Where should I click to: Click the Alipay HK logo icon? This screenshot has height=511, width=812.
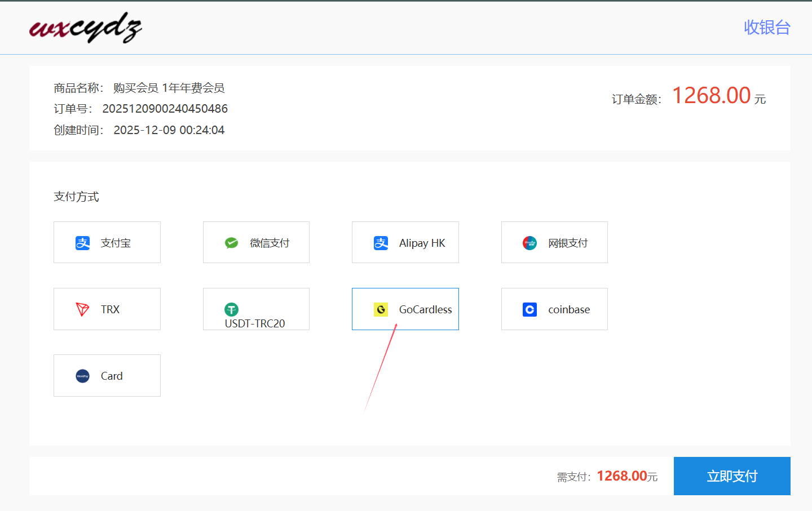coord(381,243)
